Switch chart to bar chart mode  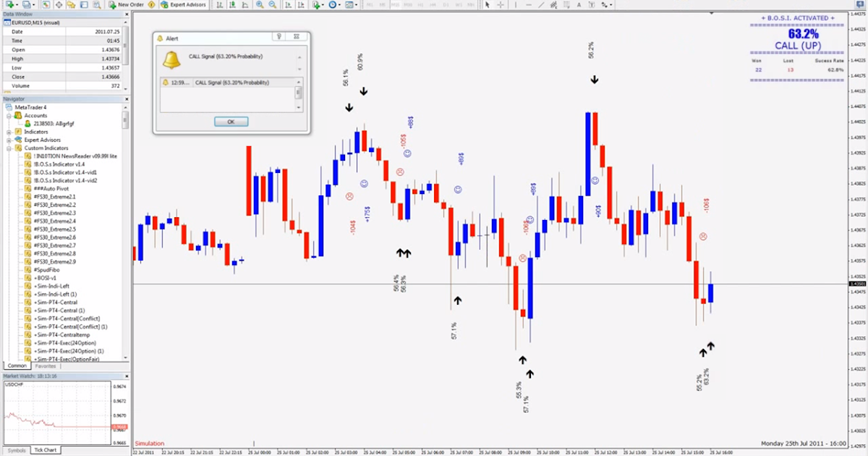coord(219,4)
